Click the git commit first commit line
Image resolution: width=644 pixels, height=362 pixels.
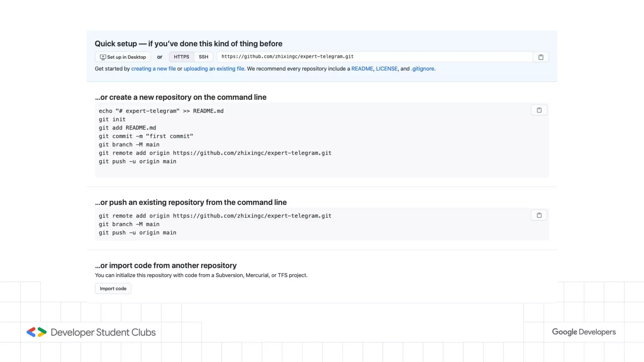tap(146, 136)
